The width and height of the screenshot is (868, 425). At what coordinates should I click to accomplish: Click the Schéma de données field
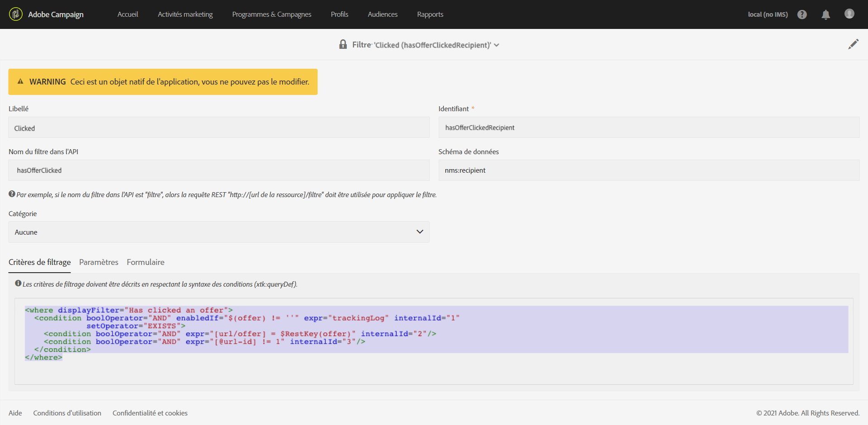[x=649, y=170]
